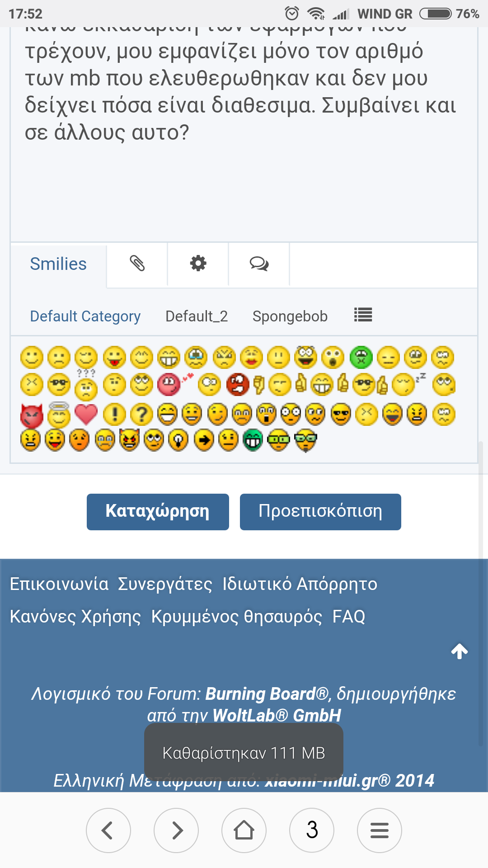Submit the post with Καταχώρηση
Viewport: 488px width, 868px height.
(158, 512)
